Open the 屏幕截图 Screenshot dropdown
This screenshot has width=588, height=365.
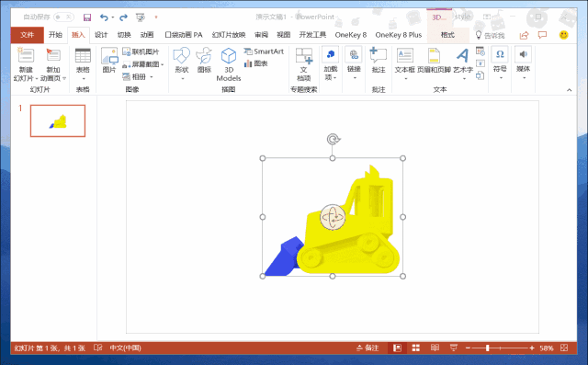[x=143, y=64]
